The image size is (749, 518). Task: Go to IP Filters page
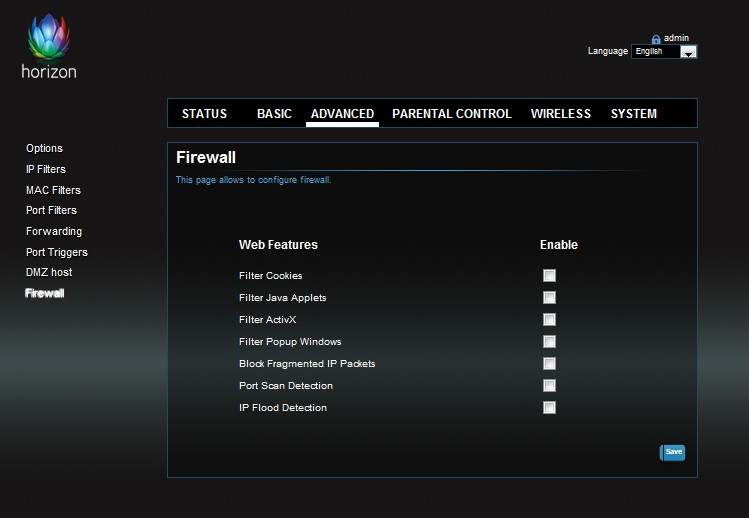click(x=46, y=169)
